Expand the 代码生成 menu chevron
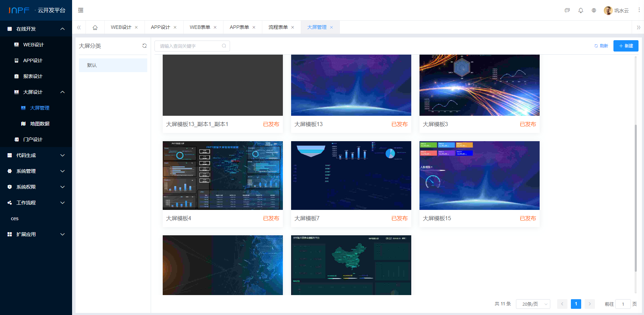This screenshot has width=644, height=315. (x=62, y=155)
